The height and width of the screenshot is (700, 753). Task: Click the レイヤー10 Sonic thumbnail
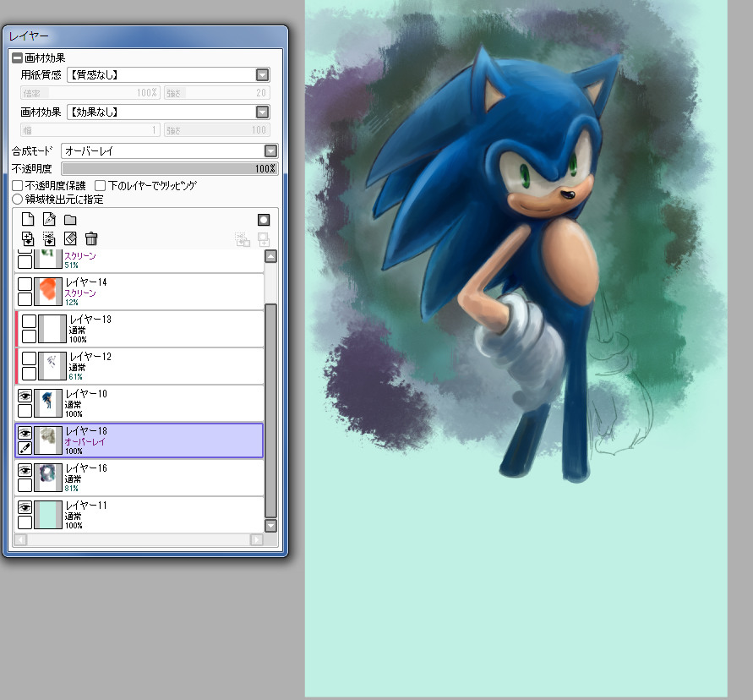[48, 403]
